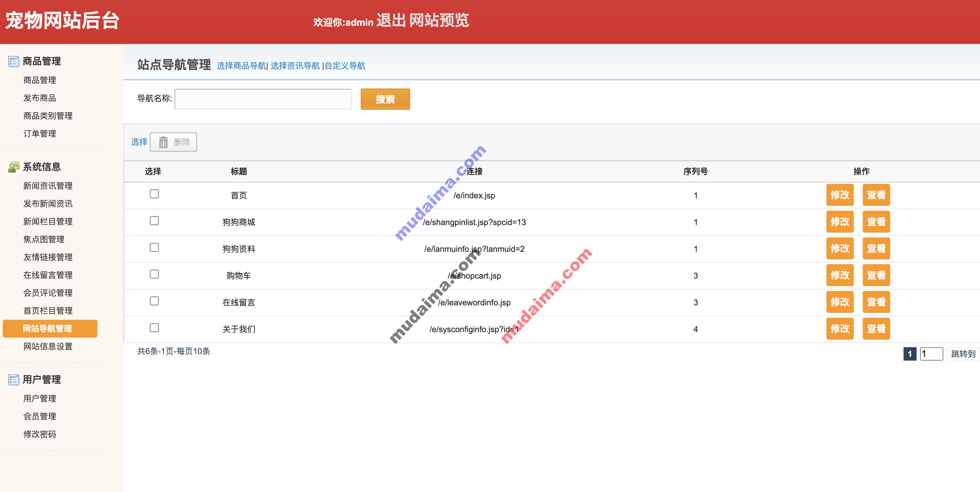Click the 退出 logout link
Image resolution: width=980 pixels, height=492 pixels.
click(391, 21)
